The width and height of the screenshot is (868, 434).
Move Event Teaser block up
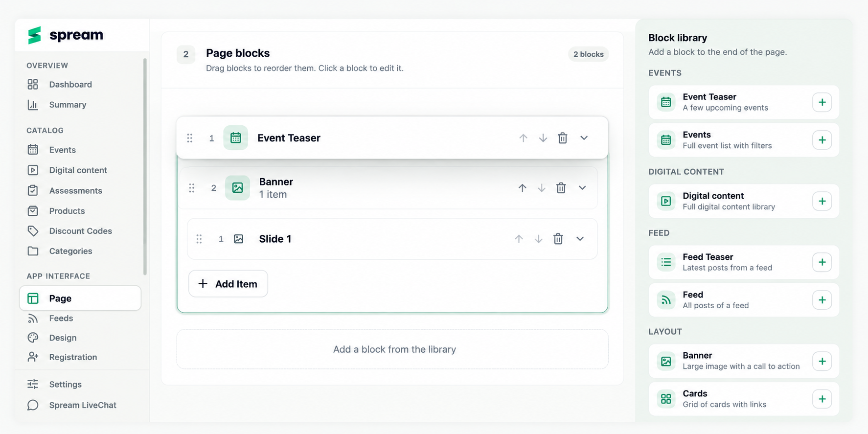524,138
